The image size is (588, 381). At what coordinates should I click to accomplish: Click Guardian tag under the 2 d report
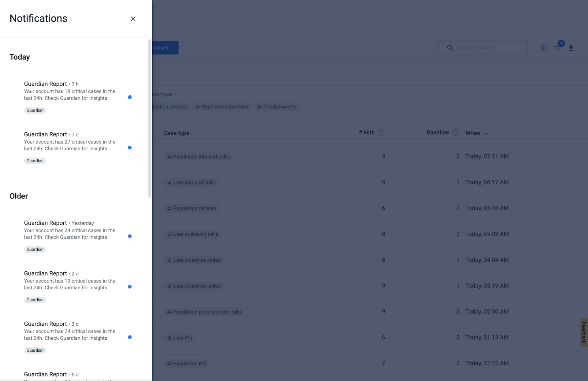[x=35, y=300]
